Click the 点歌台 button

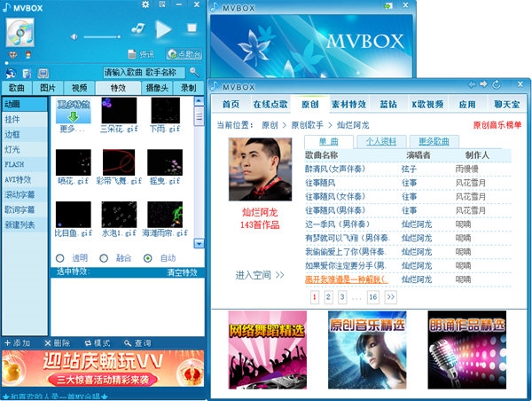tap(184, 54)
